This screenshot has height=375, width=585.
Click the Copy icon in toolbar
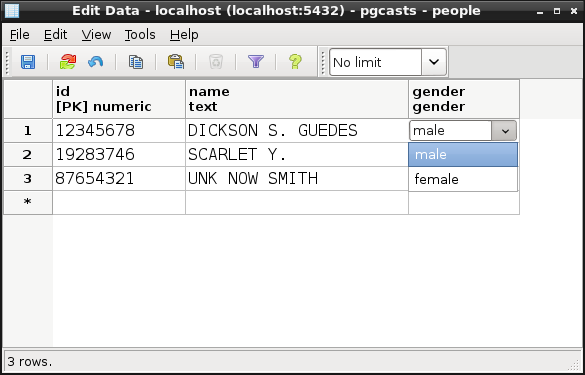coord(136,62)
